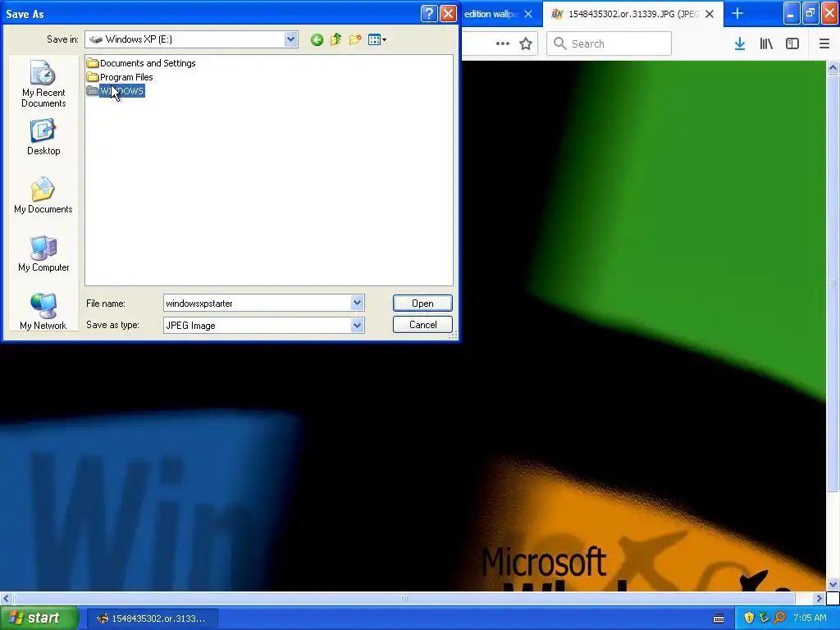The width and height of the screenshot is (840, 630).
Task: Click the horizontal scrollbar left arrow
Action: 6,598
